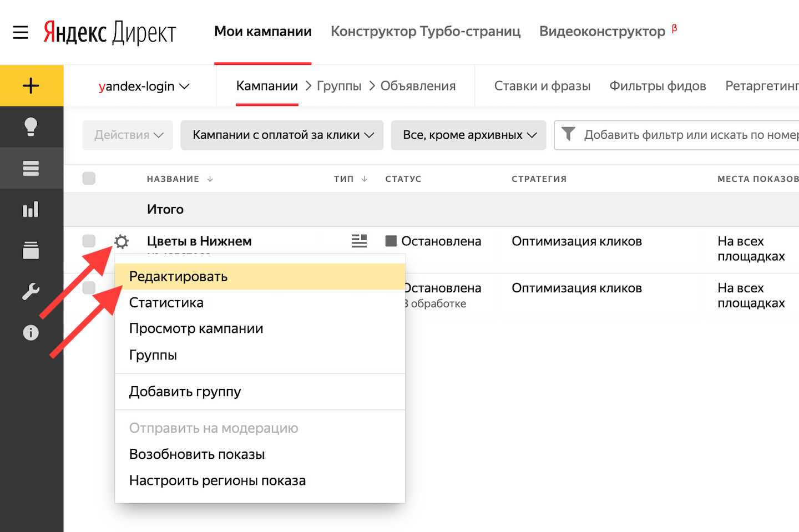Screen dimensions: 799x532
Task: Open the wrench tools sidebar icon
Action: point(31,291)
